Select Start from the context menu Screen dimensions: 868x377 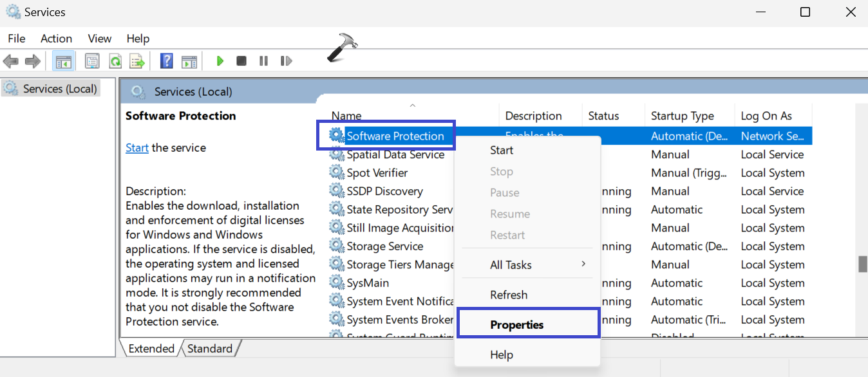[502, 151]
